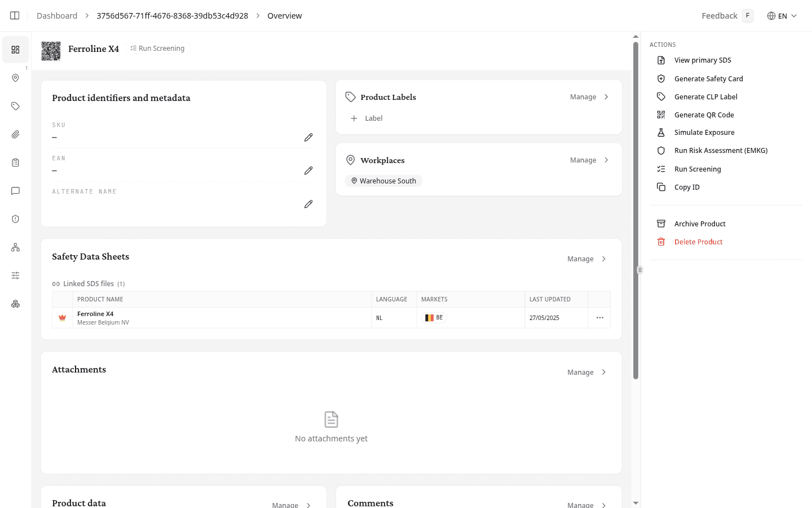Click the No attachments document icon
This screenshot has height=508, width=812.
click(331, 419)
